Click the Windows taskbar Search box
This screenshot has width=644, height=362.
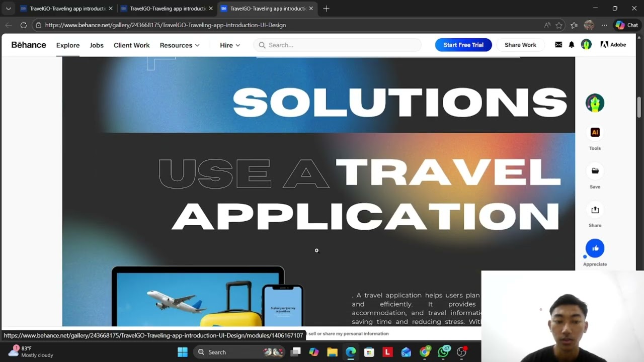point(240,352)
